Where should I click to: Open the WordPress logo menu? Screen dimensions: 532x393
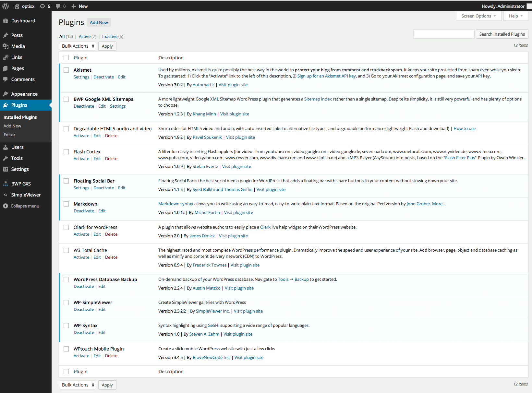6,6
